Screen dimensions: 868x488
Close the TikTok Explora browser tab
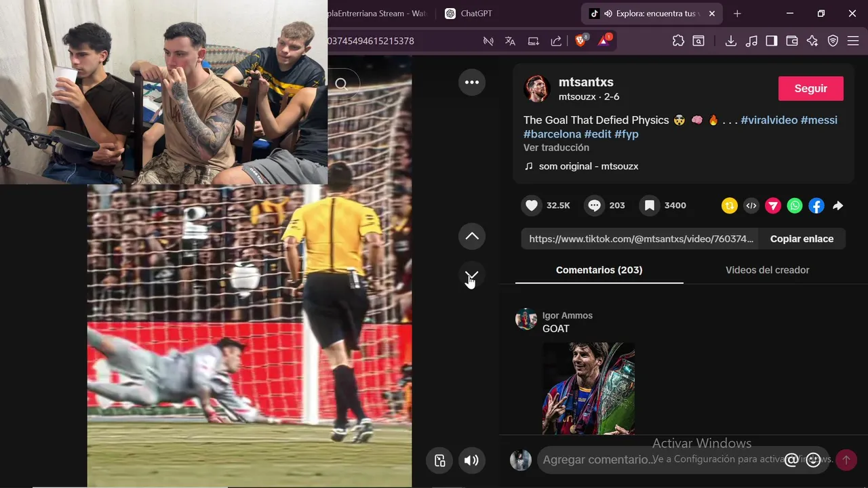[x=712, y=14]
